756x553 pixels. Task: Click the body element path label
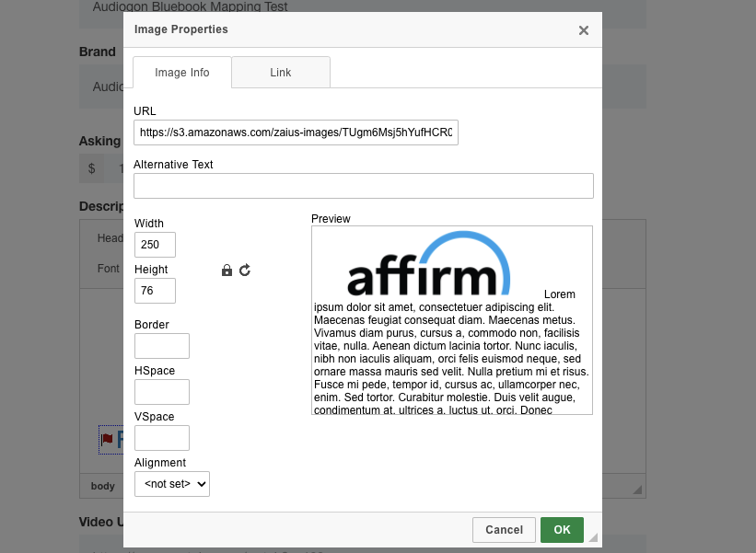103,486
